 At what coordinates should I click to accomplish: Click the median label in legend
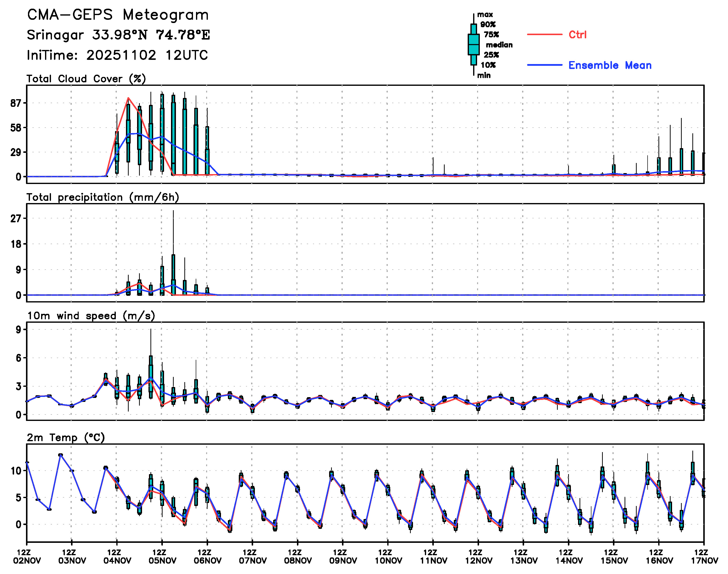click(x=499, y=45)
